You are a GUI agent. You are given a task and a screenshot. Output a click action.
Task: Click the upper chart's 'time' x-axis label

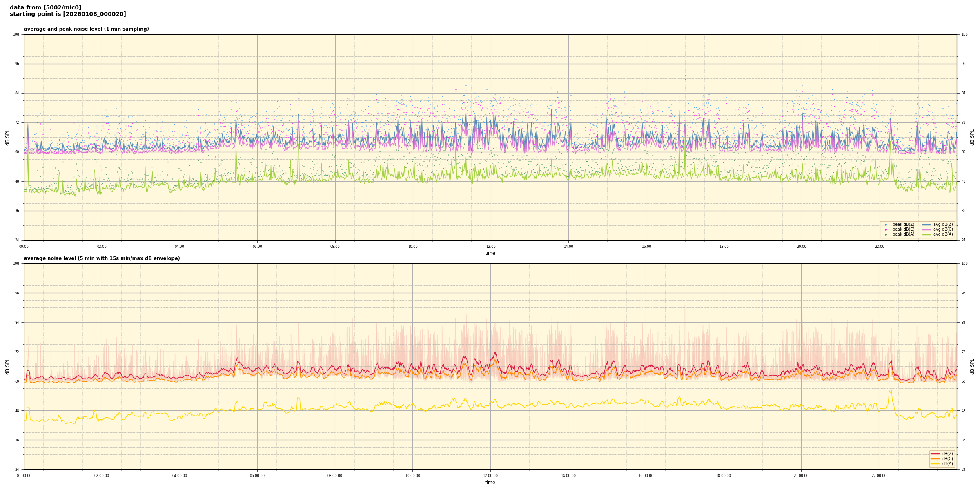[x=490, y=253]
